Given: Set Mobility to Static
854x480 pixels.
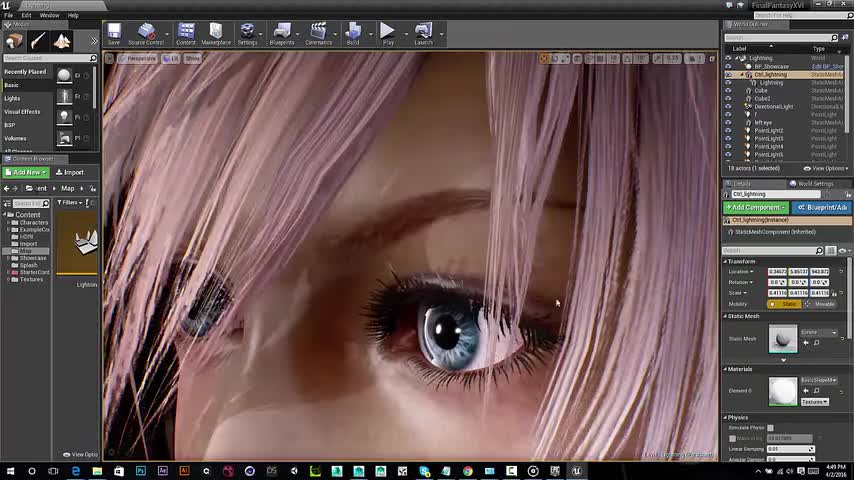Looking at the screenshot, I should point(784,304).
